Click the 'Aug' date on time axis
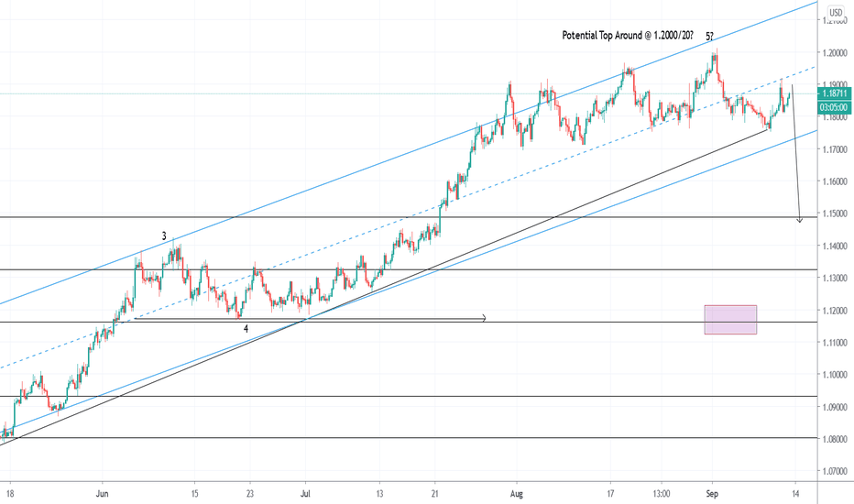This screenshot has height=504, width=854. [x=516, y=494]
